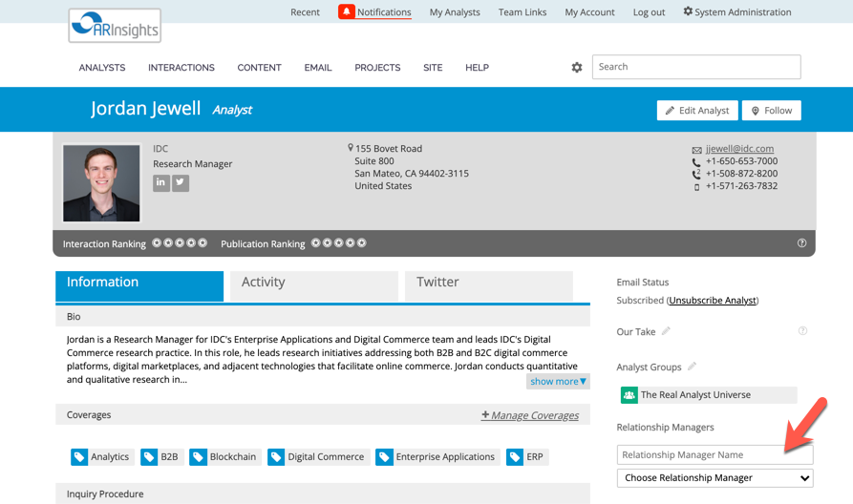Screen dimensions: 853x504
Task: Click the Digital Commerce coverage label
Action: click(326, 456)
